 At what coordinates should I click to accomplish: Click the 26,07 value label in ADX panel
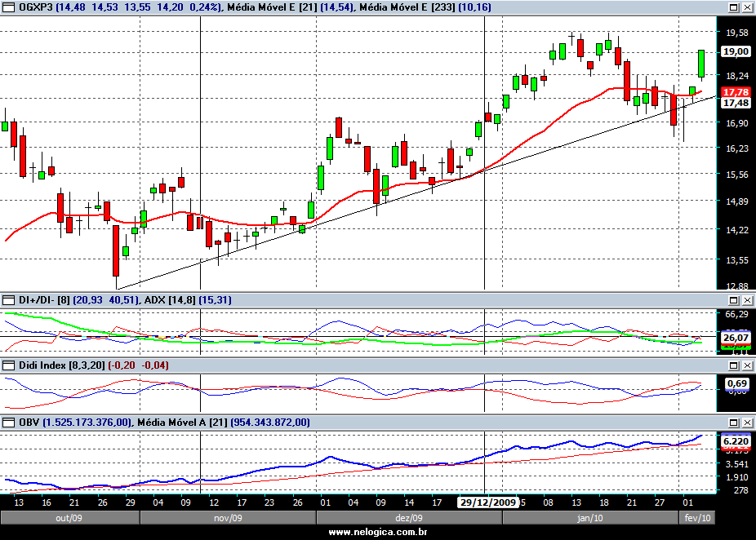[736, 338]
